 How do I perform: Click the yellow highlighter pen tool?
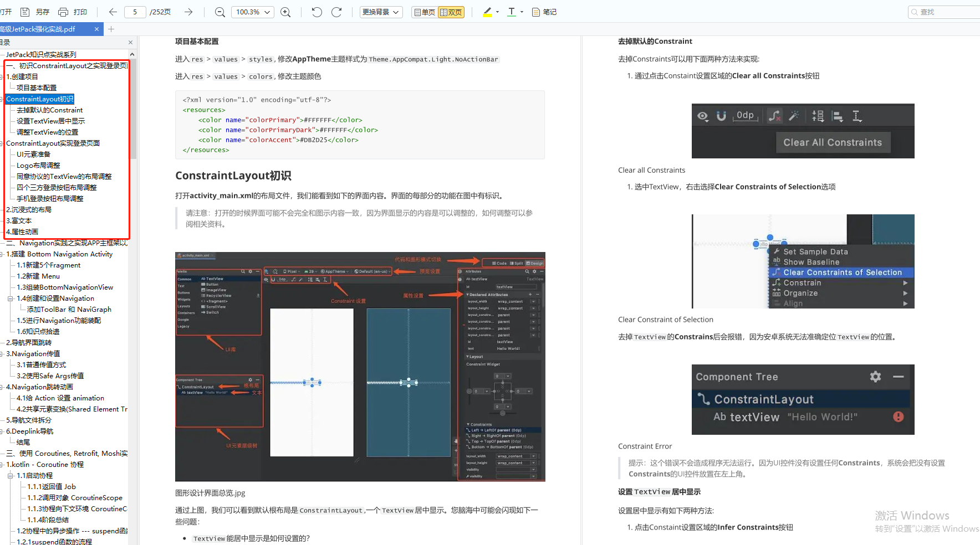click(x=487, y=12)
